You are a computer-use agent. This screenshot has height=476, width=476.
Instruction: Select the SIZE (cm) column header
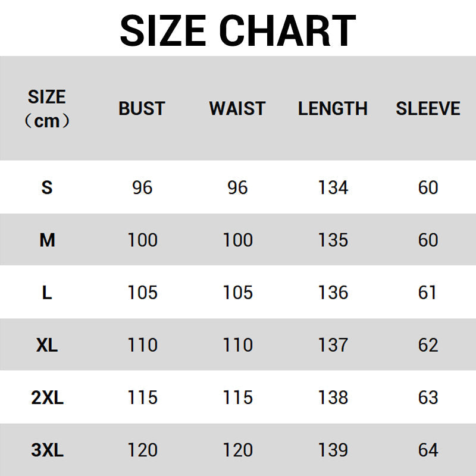pos(47,108)
